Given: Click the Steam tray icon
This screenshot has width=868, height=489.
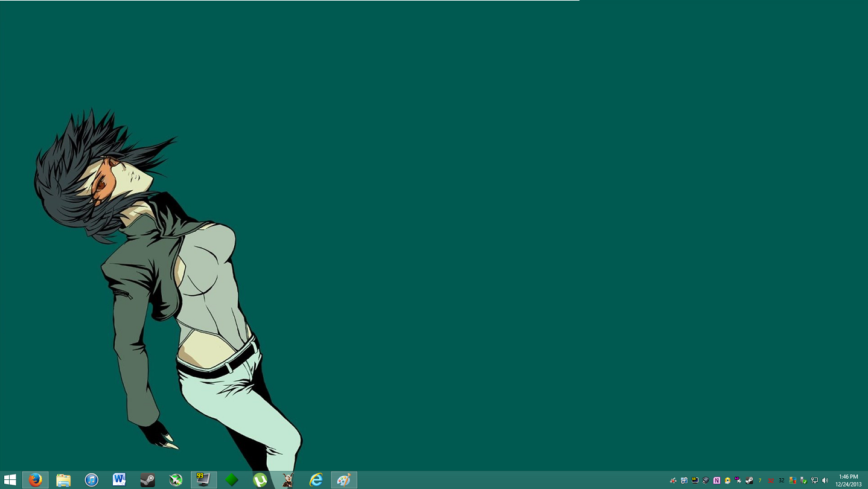Looking at the screenshot, I should click(x=749, y=481).
